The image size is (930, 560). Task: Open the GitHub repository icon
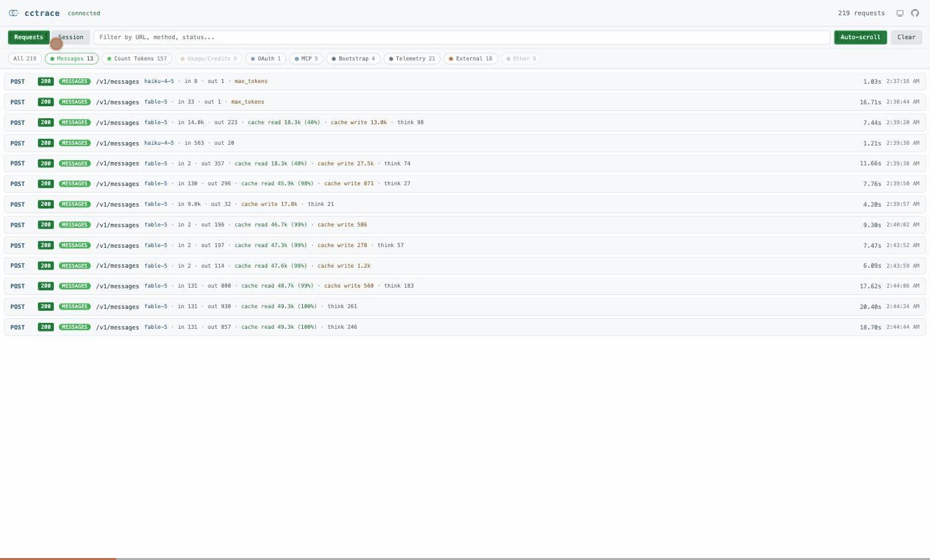click(x=915, y=13)
